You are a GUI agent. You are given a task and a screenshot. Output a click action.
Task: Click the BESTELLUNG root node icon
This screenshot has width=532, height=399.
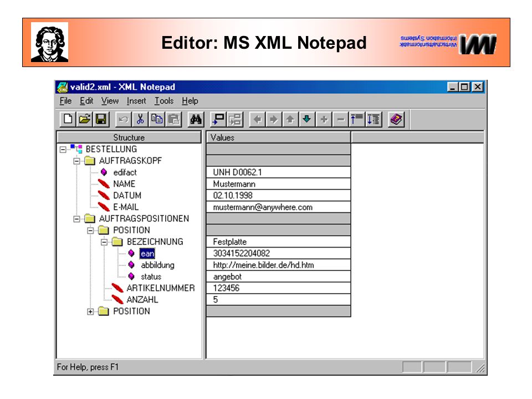pyautogui.click(x=76, y=149)
